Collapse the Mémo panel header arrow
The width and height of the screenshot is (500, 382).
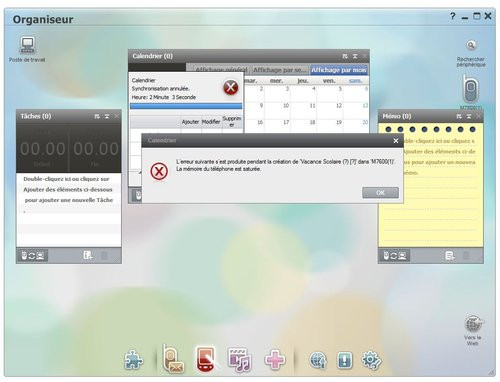point(469,116)
